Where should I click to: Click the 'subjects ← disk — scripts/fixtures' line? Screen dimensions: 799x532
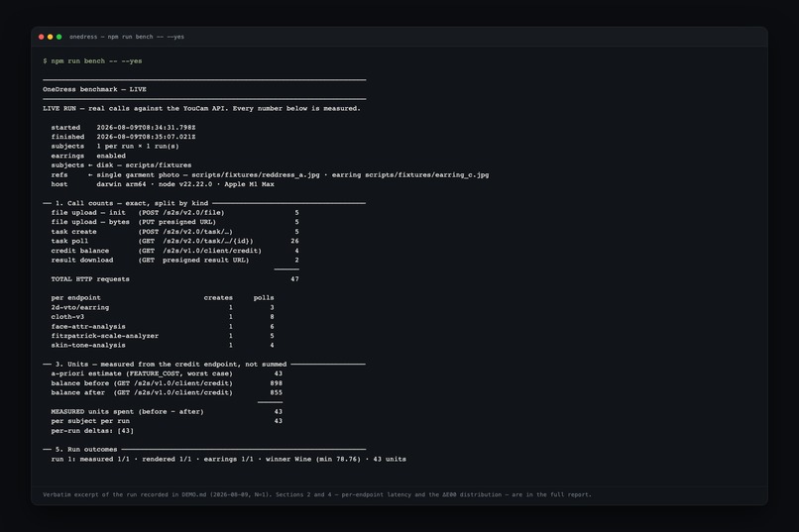tap(121, 165)
